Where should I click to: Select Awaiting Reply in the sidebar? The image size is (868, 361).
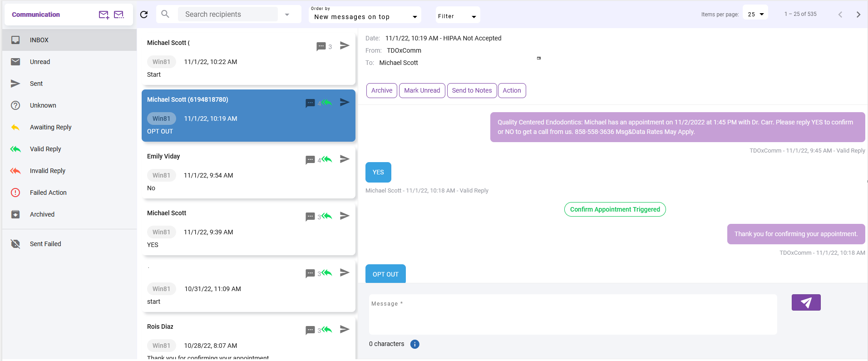click(50, 127)
